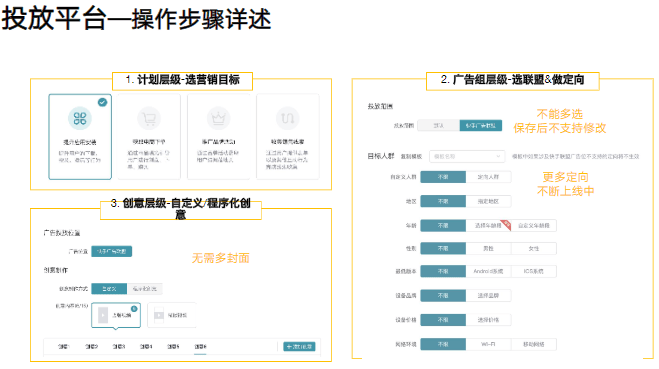Switch to the fourth creative tab
The image size is (659, 369).
pos(146,347)
